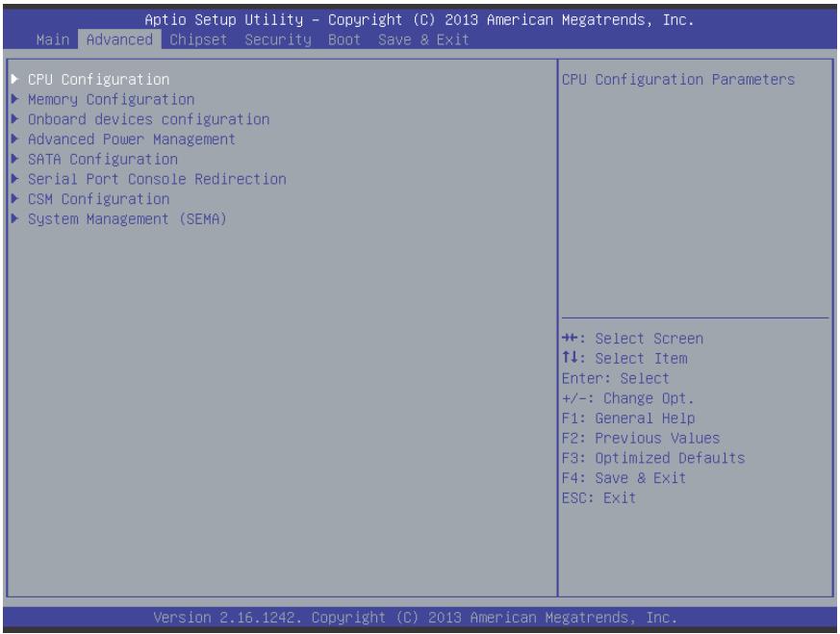
Task: Select the Advanced tab
Action: [x=119, y=39]
